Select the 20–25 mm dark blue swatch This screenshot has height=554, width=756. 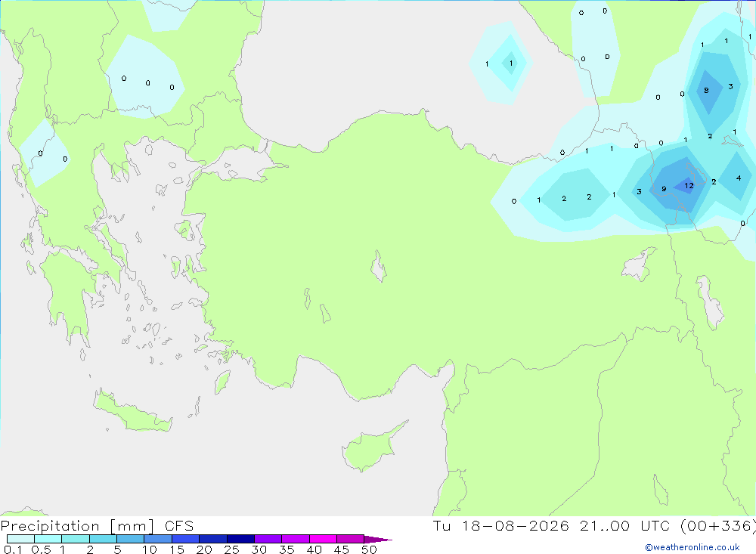tap(213, 539)
